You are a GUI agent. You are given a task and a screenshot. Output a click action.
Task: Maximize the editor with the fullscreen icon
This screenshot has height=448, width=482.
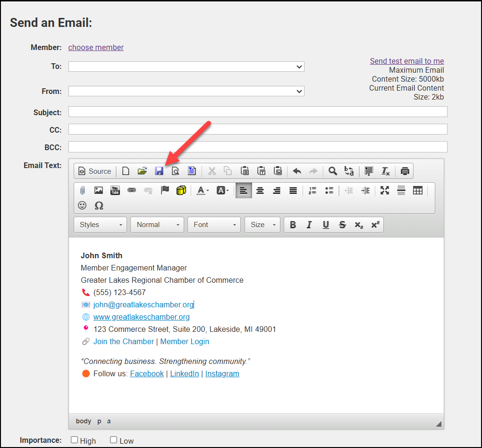tap(385, 190)
